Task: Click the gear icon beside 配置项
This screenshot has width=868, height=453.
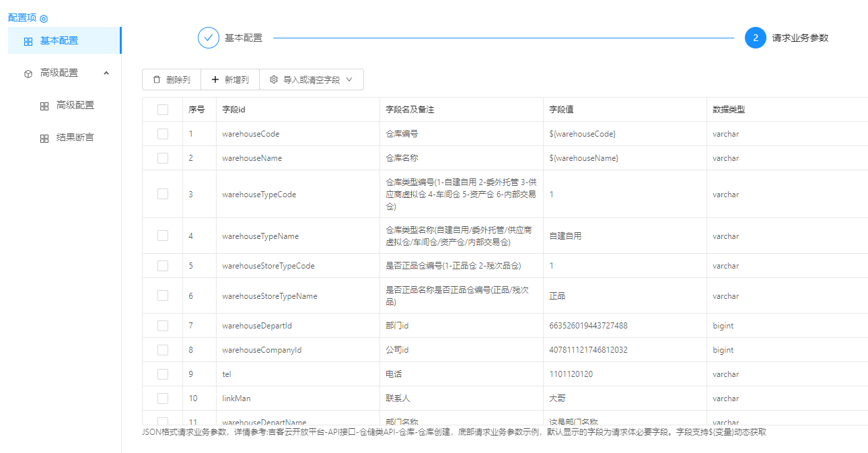Action: click(44, 19)
